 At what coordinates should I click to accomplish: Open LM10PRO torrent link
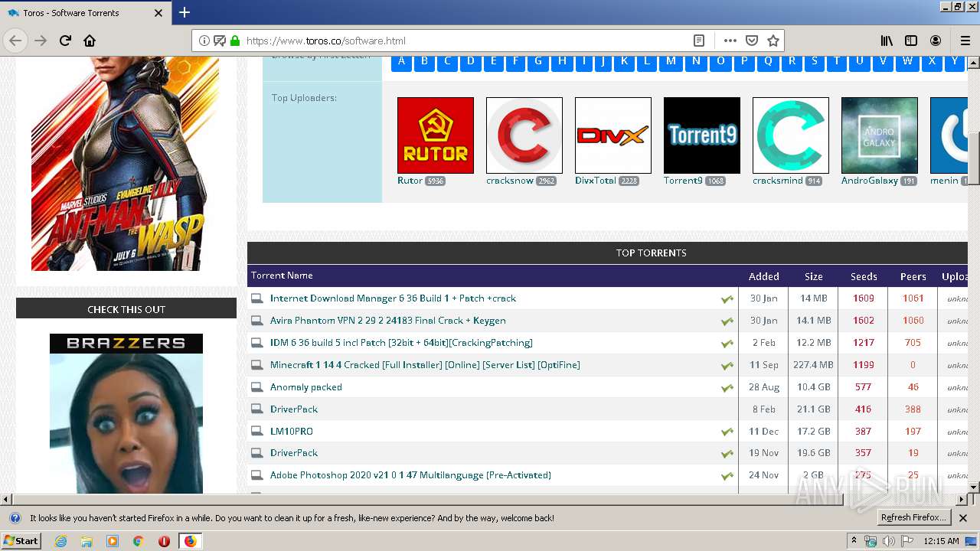292,432
